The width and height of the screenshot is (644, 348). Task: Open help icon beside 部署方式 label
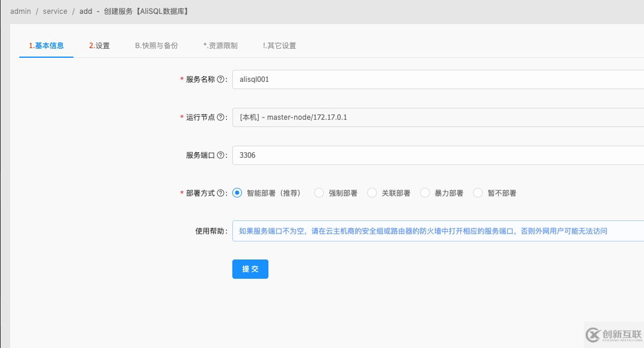point(220,193)
